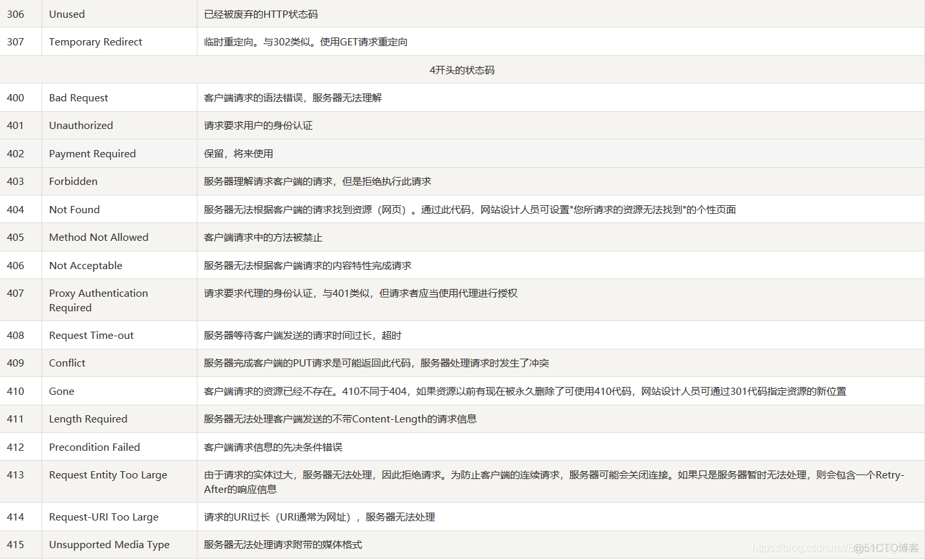Image resolution: width=925 pixels, height=560 pixels.
Task: Click the 'Unauthorized' status name
Action: [x=81, y=125]
